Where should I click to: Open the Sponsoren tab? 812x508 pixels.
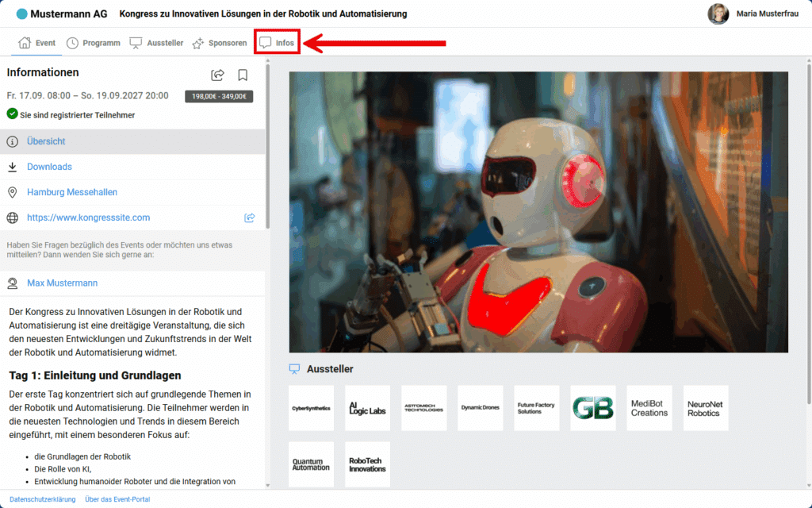(x=219, y=43)
